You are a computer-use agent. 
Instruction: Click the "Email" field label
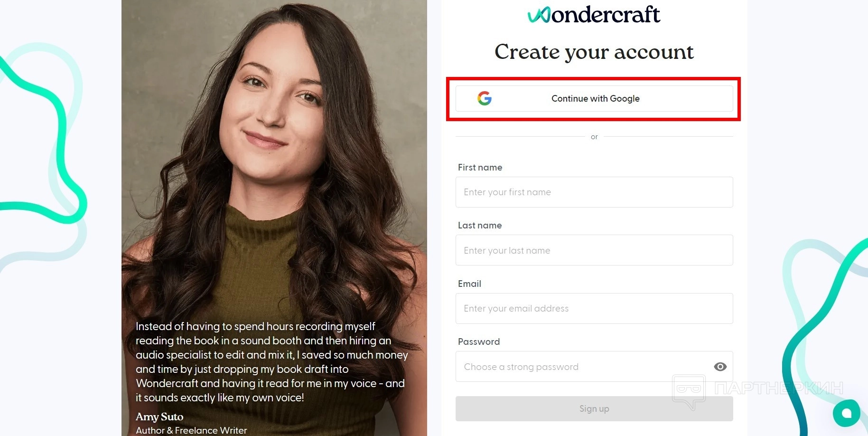469,284
